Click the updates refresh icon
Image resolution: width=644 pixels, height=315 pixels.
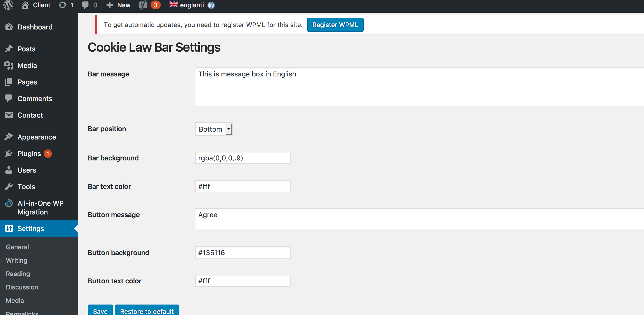pos(63,5)
